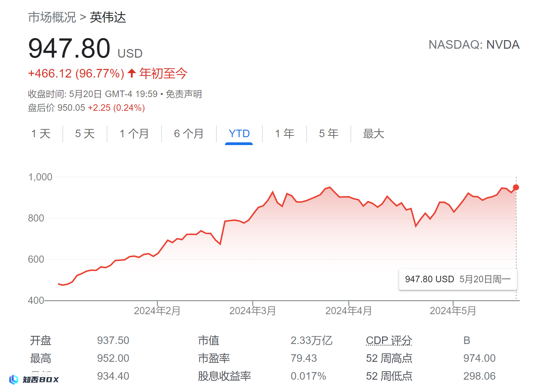Click the 2024年5月 axis label
The image size is (558, 392).
[x=453, y=311]
